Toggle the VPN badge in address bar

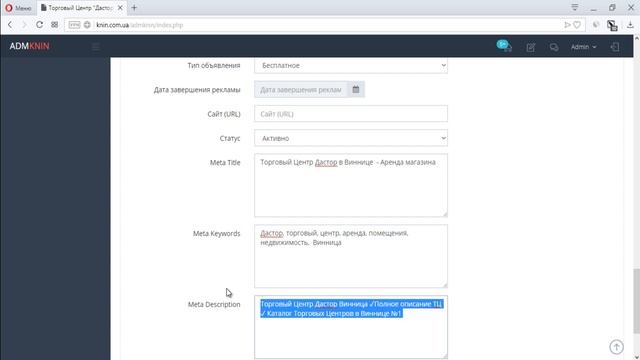(74, 25)
